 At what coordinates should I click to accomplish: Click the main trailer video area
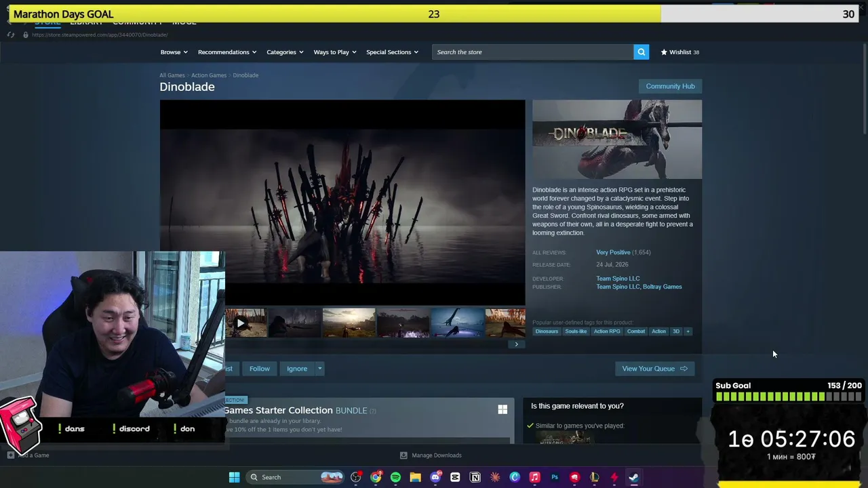pyautogui.click(x=342, y=203)
